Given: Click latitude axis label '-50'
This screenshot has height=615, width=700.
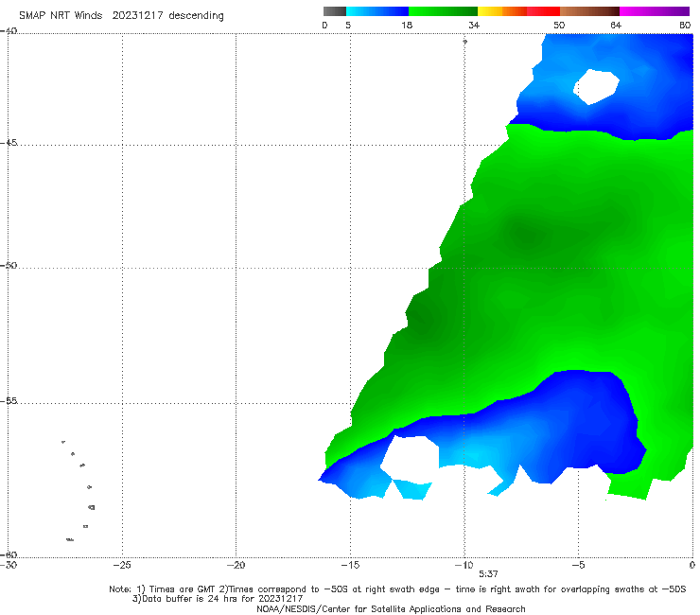Looking at the screenshot, I should (9, 266).
